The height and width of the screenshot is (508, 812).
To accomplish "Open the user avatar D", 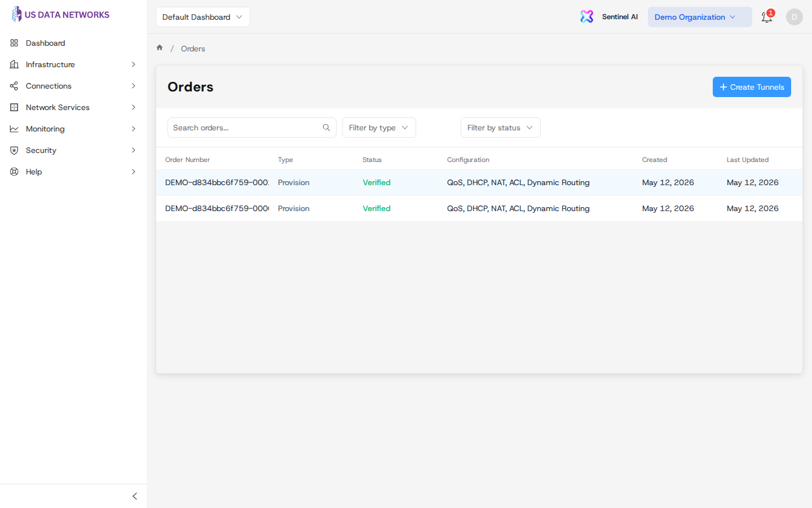I will 794,17.
